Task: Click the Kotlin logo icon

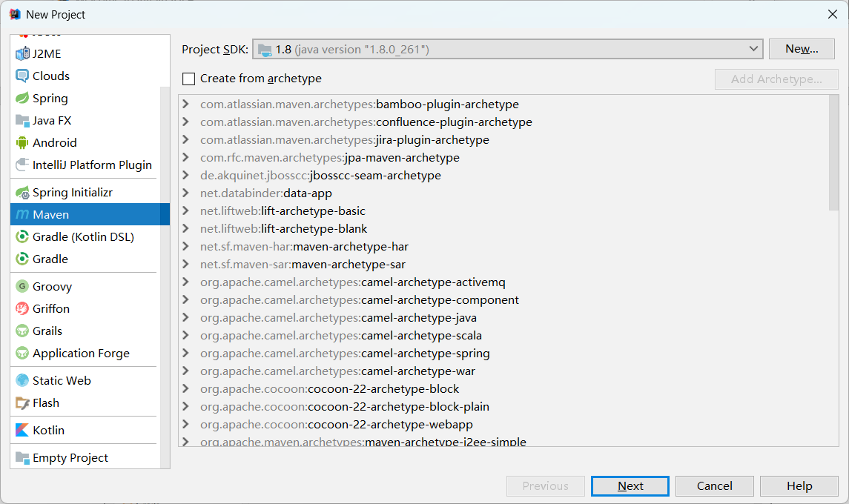Action: [22, 431]
